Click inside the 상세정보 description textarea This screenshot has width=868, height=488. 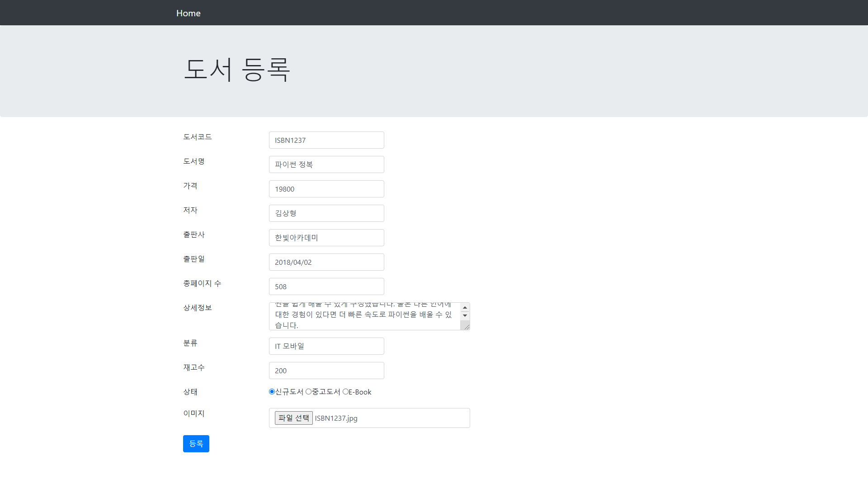(x=364, y=316)
